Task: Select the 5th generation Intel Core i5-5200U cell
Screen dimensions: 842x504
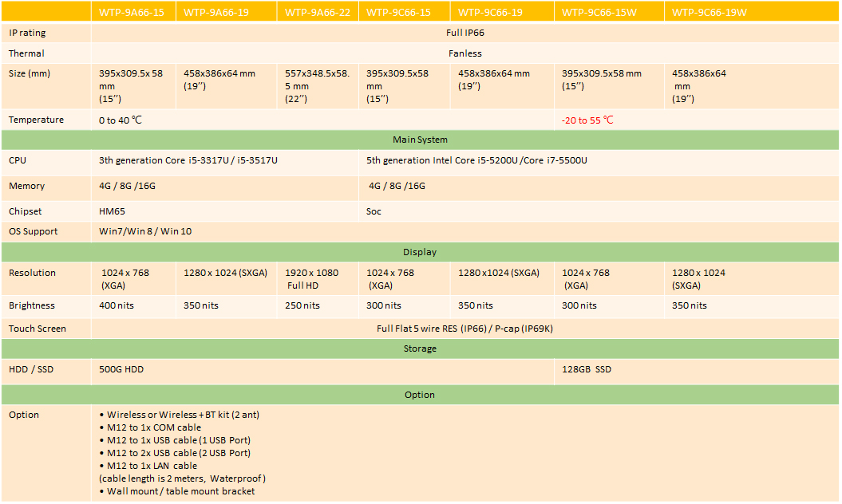Action: pos(476,160)
